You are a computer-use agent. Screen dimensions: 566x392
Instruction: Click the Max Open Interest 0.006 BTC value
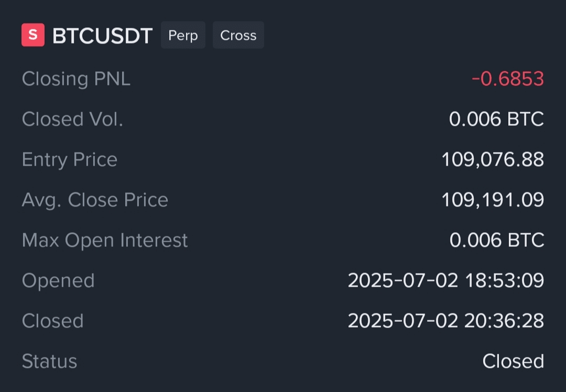496,240
